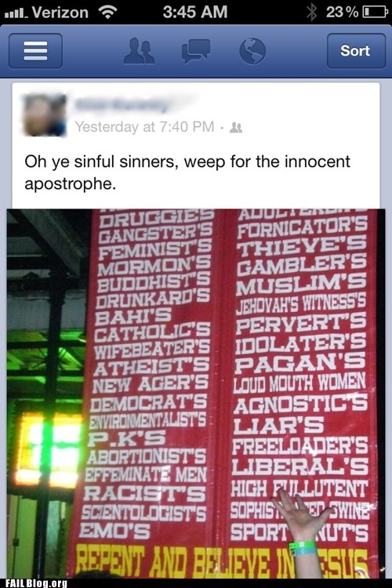Tap the Wi-Fi icon in status bar
The width and height of the screenshot is (392, 588).
point(107,12)
